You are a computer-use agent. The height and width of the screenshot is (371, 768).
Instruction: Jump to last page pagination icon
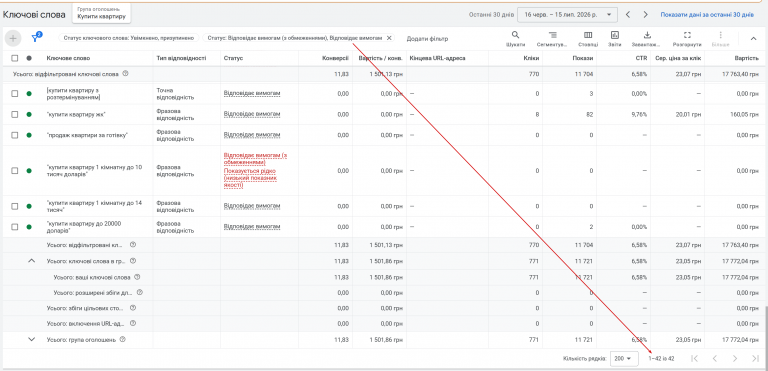point(755,358)
